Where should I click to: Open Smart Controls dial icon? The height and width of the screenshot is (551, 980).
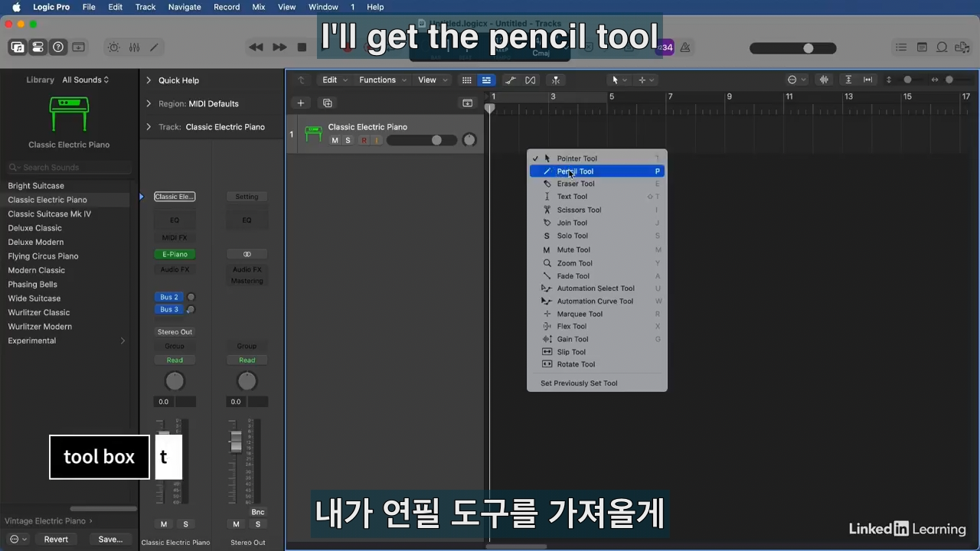tap(113, 47)
